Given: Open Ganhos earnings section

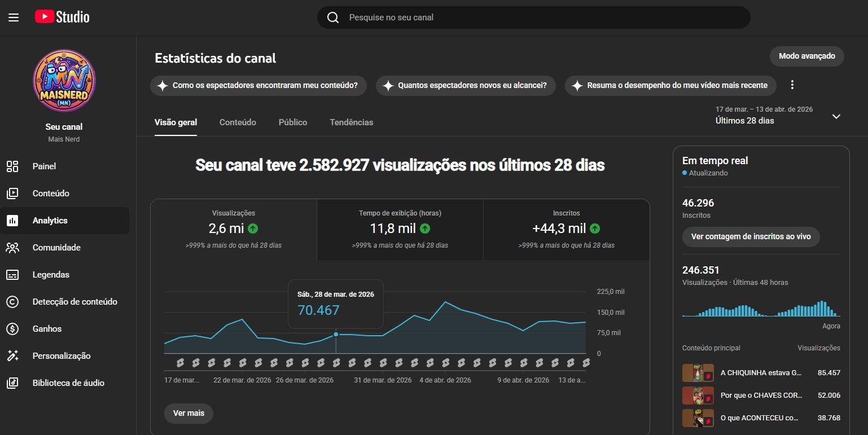Looking at the screenshot, I should click(47, 329).
